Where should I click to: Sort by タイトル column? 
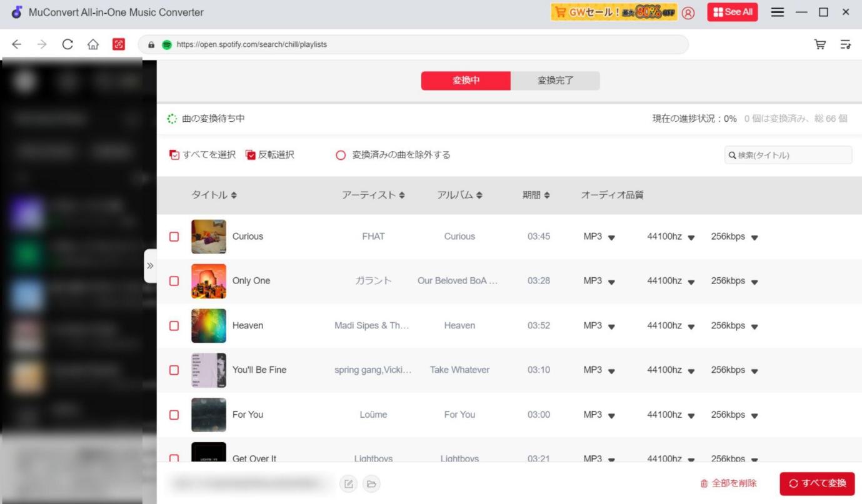click(x=214, y=195)
